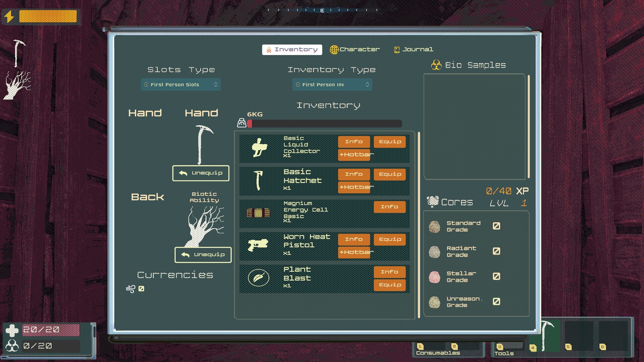The height and width of the screenshot is (362, 644).
Task: Open Info for Magnium Energy Cell
Action: coord(389,207)
